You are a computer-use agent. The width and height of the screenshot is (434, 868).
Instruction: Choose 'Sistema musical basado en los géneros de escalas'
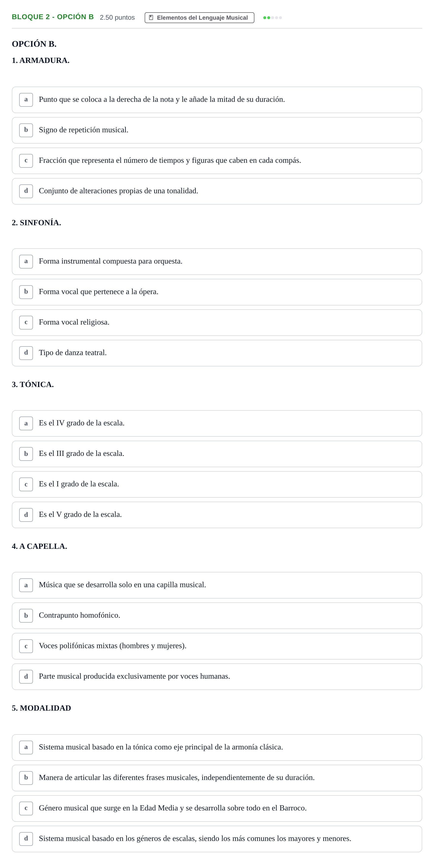click(217, 839)
